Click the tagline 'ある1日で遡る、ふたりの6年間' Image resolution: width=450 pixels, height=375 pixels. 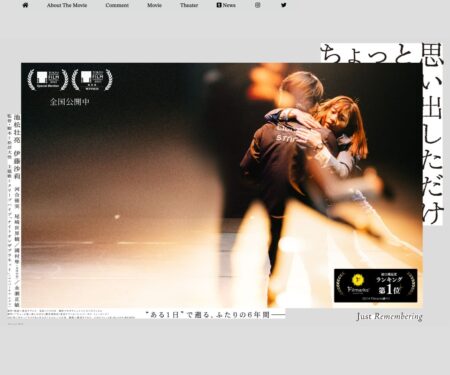215,314
